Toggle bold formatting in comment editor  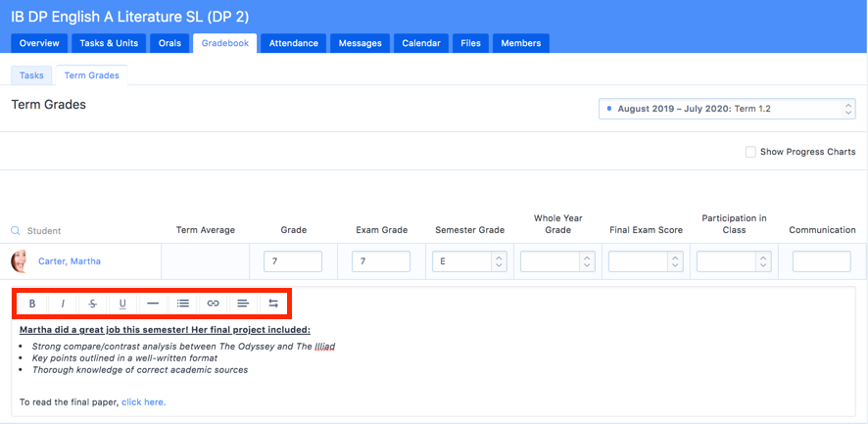(x=32, y=304)
